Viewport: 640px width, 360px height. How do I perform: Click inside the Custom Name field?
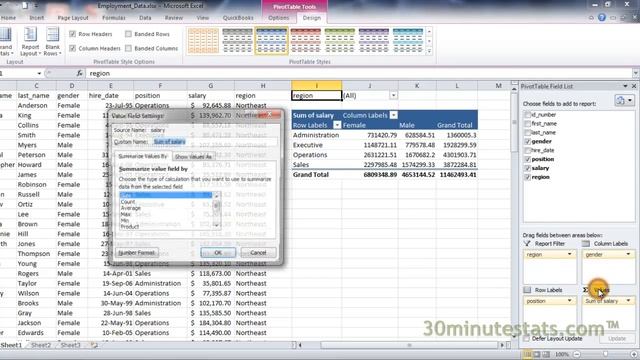coord(214,142)
